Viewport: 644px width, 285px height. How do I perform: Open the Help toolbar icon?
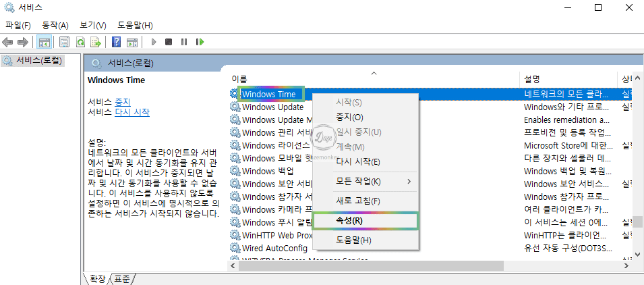coord(116,42)
